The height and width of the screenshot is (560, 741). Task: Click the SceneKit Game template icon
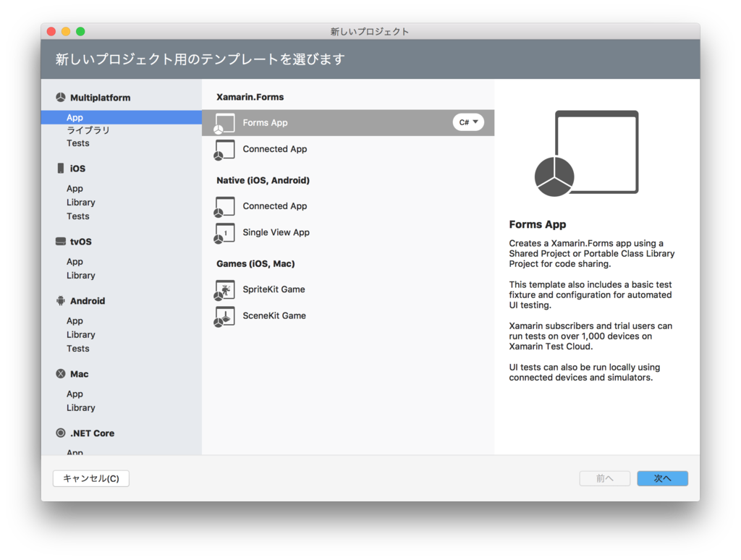(224, 316)
